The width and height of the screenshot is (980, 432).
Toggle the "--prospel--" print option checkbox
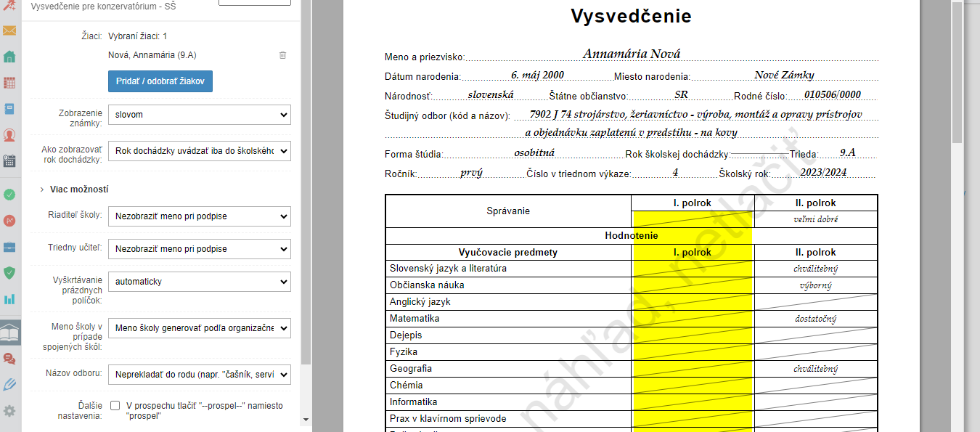point(115,406)
